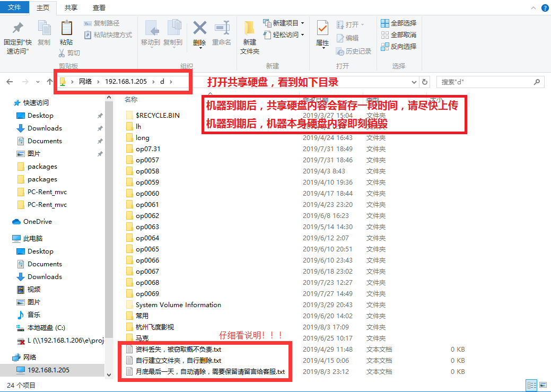Select 192.168.1.205 in the navigation pane
Screen dimensions: 551x392
tap(52, 370)
